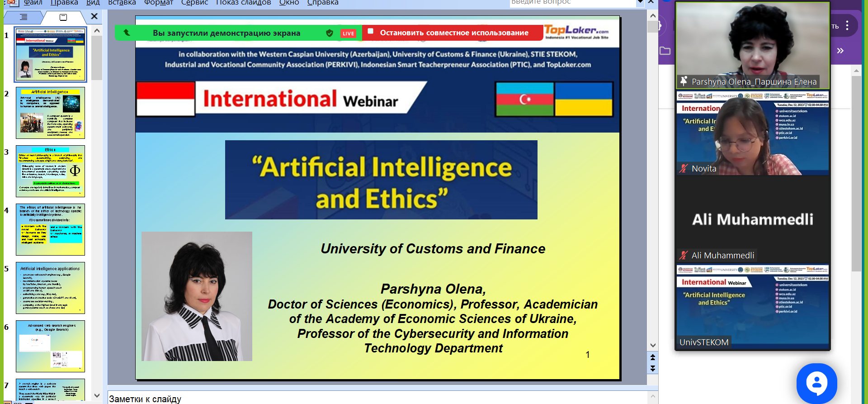Select slide 7 thumbnail

point(50,390)
